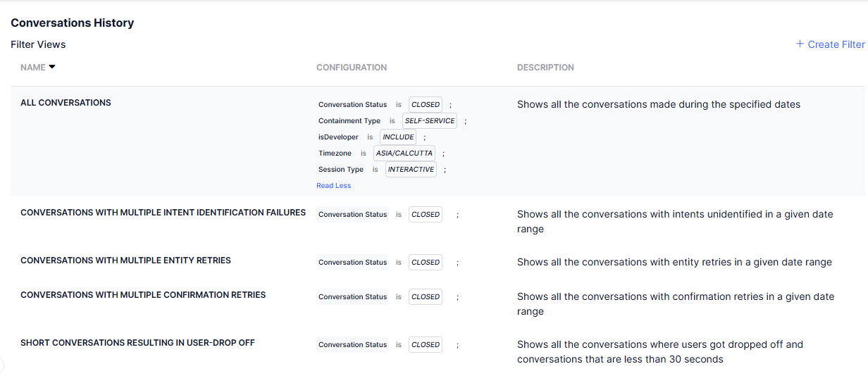The image size is (868, 383).
Task: Click the plus icon beside Create Filter
Action: pyautogui.click(x=800, y=44)
